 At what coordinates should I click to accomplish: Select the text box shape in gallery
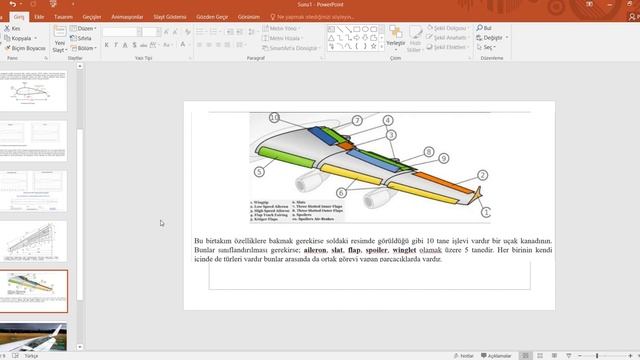pyautogui.click(x=331, y=29)
